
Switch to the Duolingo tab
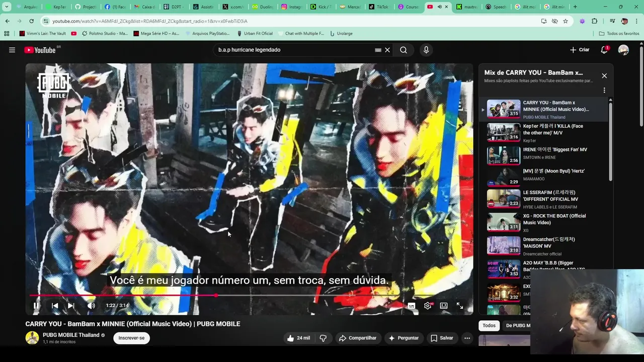[263, 7]
